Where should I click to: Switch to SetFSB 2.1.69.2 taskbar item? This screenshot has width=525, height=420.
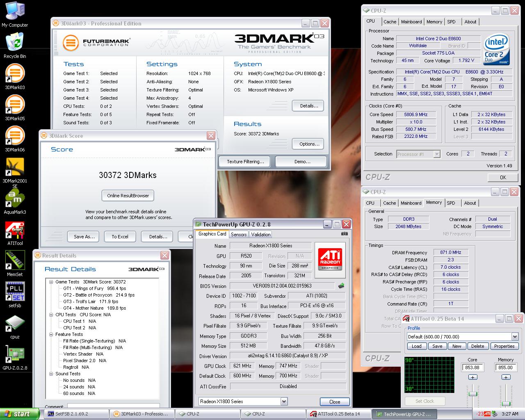point(77,414)
